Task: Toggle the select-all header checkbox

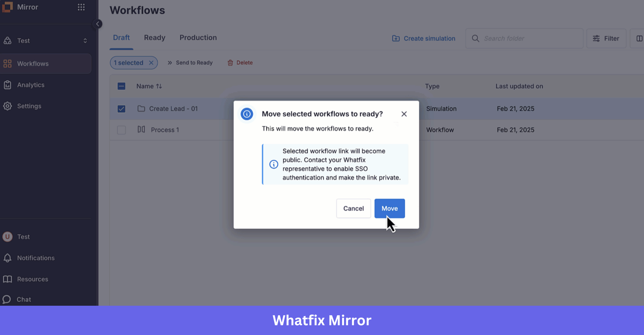Action: click(x=121, y=86)
